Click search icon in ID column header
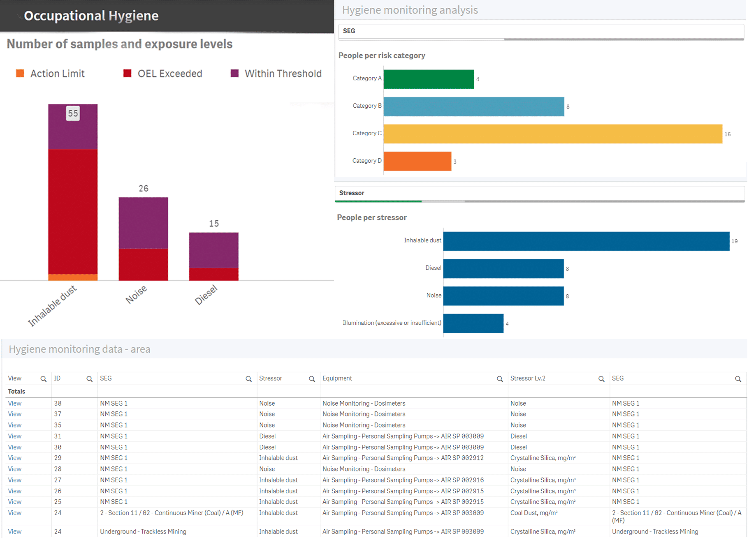Screen dimensions: 756x538 coord(89,379)
